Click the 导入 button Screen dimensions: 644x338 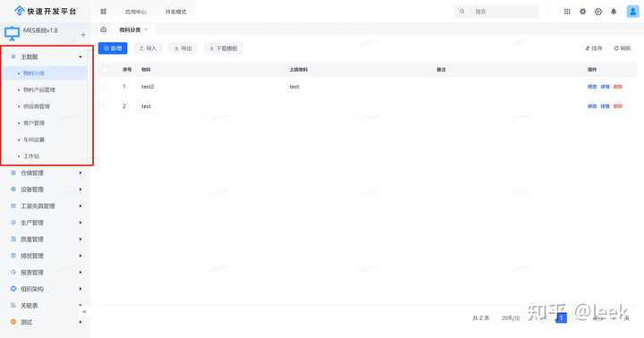[148, 48]
